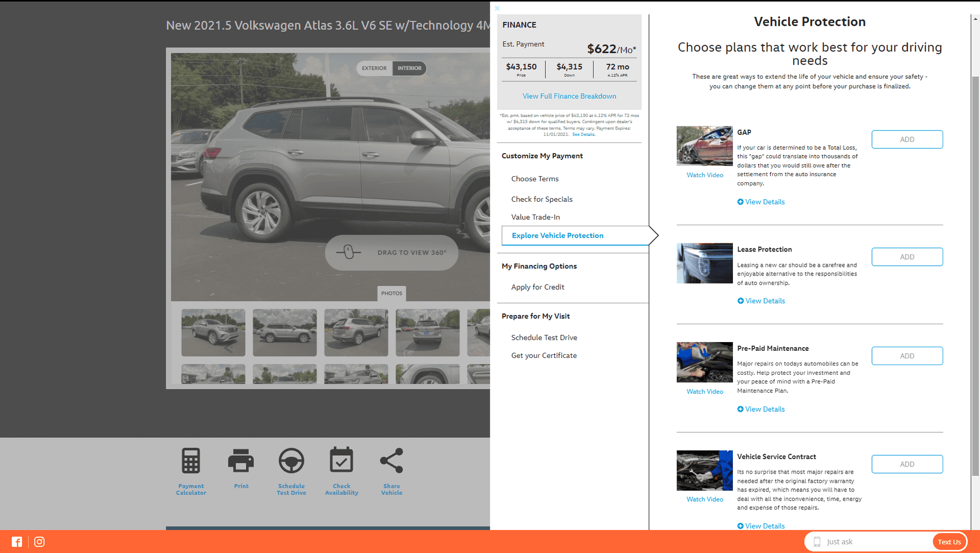Click the drag to view 360° mouse icon

coord(349,252)
